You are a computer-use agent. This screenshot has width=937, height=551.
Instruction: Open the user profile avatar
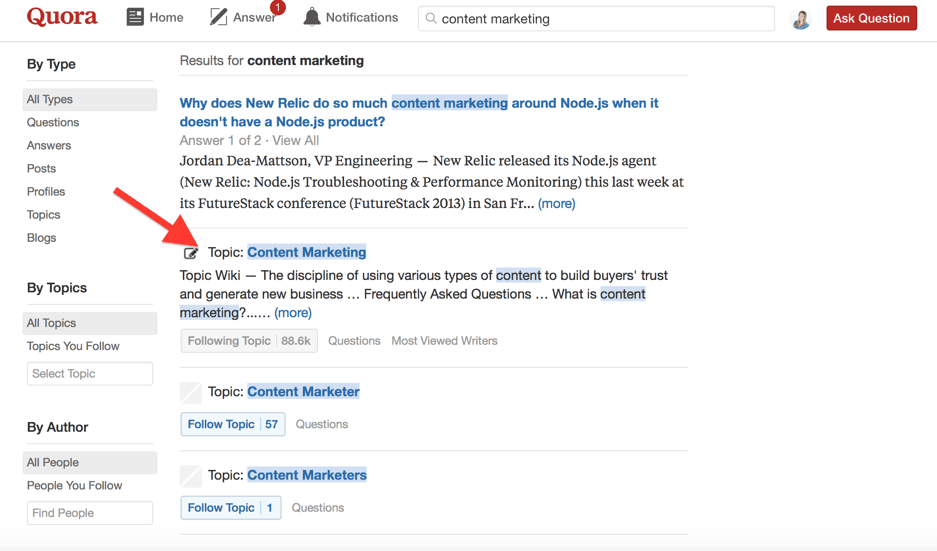[801, 19]
